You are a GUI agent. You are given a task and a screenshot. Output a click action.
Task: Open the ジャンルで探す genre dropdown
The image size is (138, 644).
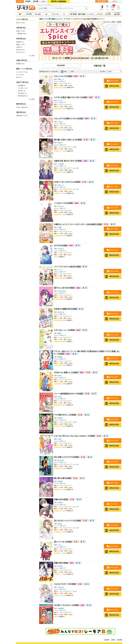click(43, 8)
